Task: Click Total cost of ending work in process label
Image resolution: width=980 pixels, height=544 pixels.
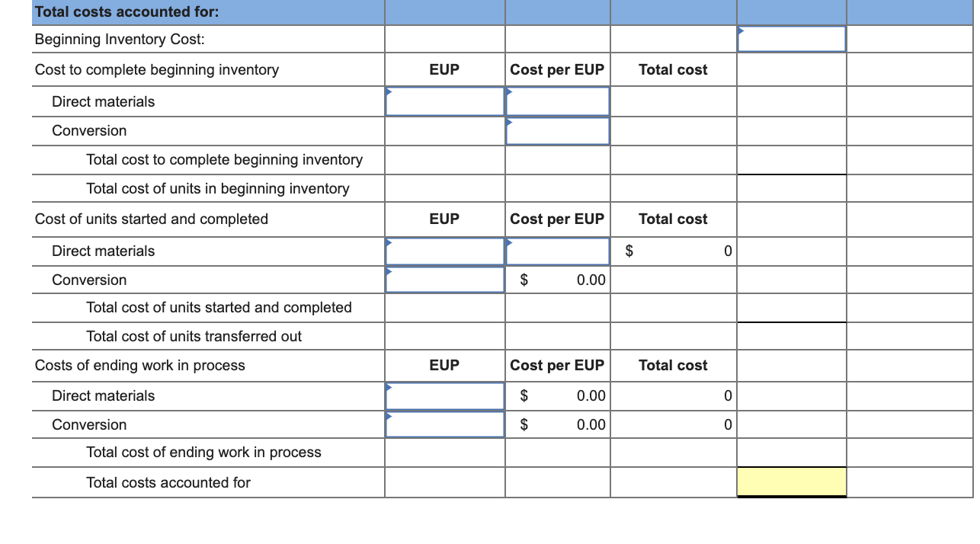Action: (204, 452)
